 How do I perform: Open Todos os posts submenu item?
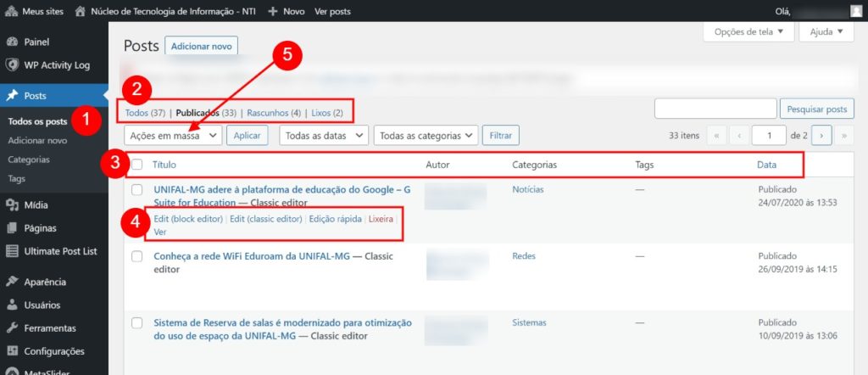(37, 122)
